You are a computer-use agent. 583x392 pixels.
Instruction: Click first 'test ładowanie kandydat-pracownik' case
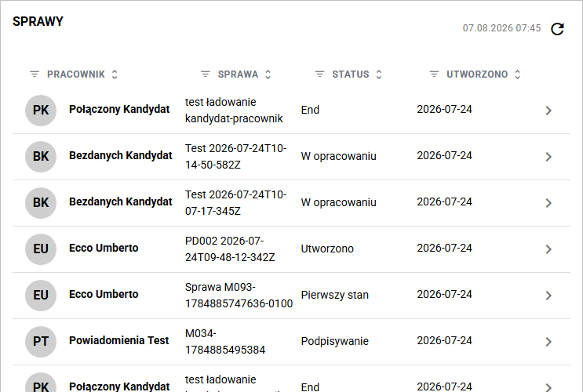pyautogui.click(x=234, y=111)
